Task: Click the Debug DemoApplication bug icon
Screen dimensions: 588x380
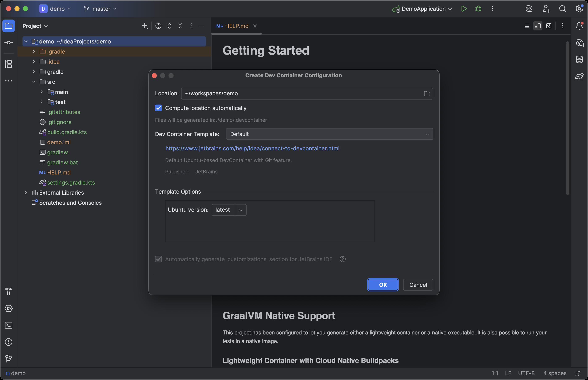Action: 478,9
